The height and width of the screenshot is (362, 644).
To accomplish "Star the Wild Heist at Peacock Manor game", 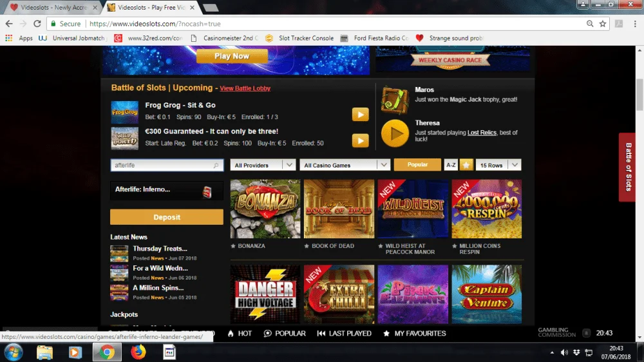I will coord(381,246).
